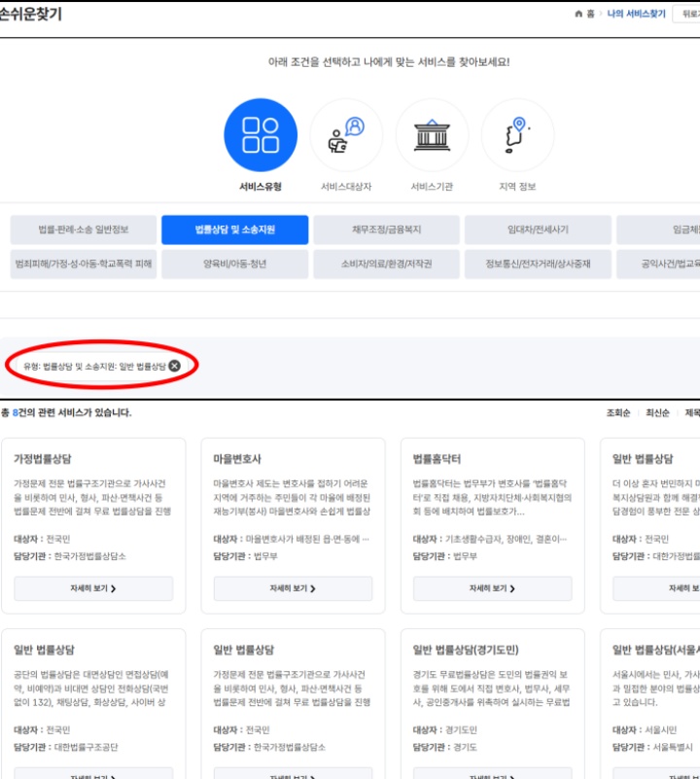Choose the 법률상담 및 소송지원 category
This screenshot has width=700, height=779.
tap(235, 230)
